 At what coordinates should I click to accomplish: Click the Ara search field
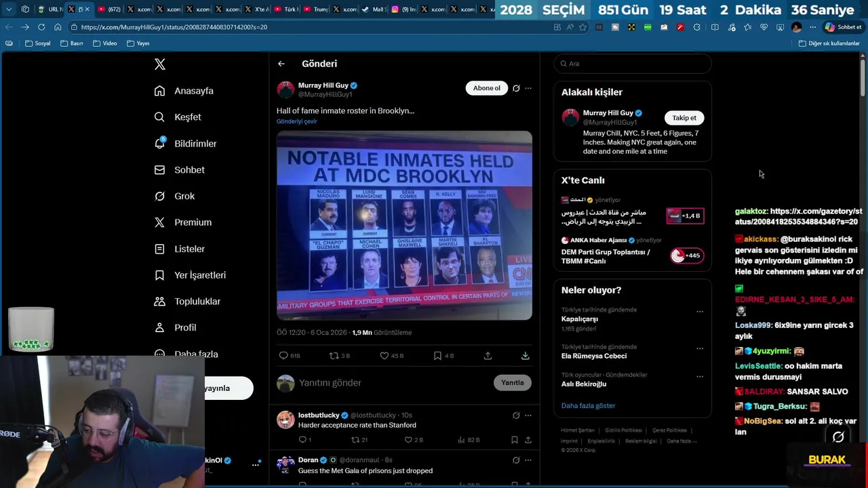click(x=633, y=64)
